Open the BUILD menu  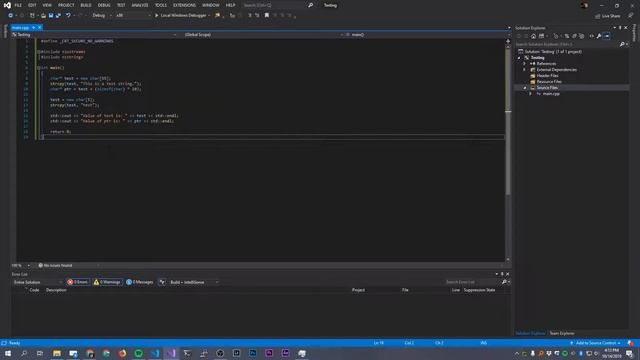tap(86, 5)
